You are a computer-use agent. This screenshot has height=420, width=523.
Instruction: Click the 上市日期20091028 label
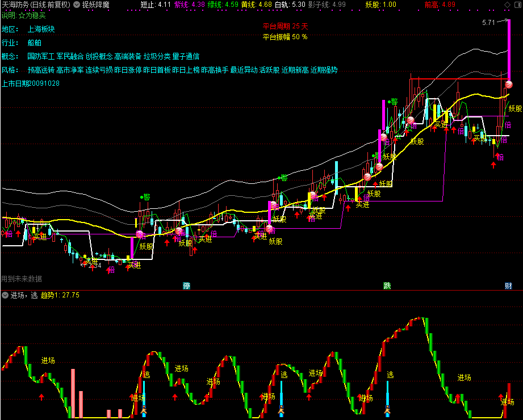[x=30, y=83]
